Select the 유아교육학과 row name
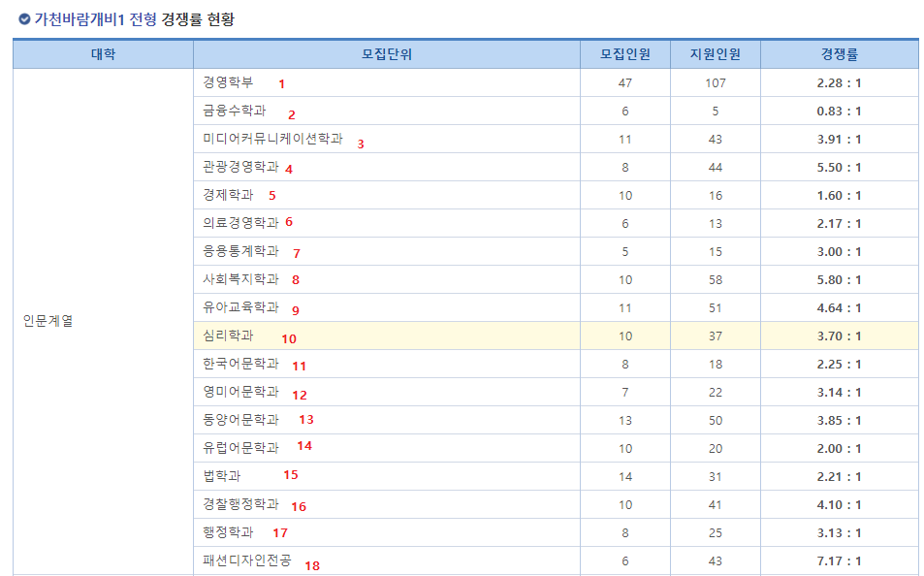Image resolution: width=924 pixels, height=576 pixels. click(x=240, y=307)
